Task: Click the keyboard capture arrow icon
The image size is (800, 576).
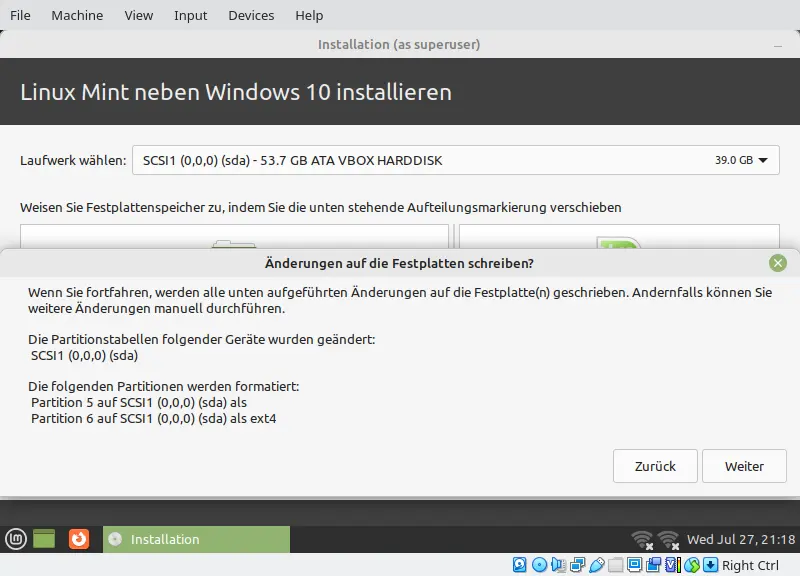Action: 711,565
